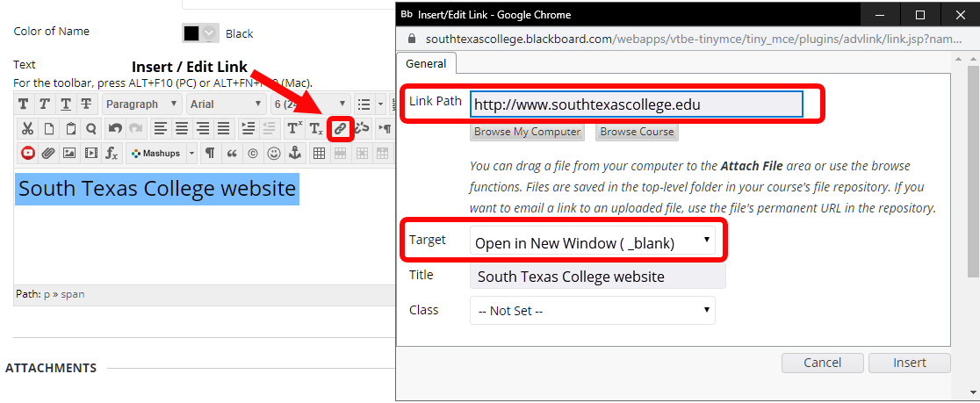Open bullet list button

364,104
